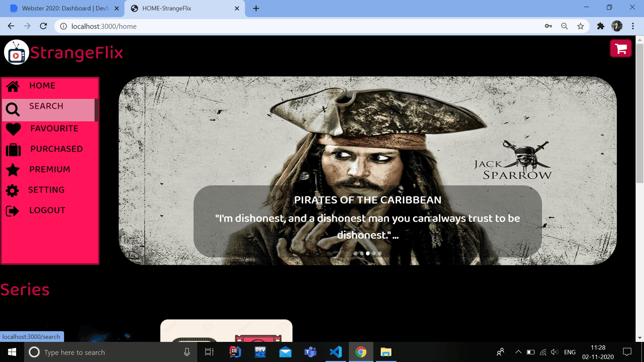This screenshot has height=362, width=644.
Task: Open Task View on the taskbar
Action: [x=209, y=352]
